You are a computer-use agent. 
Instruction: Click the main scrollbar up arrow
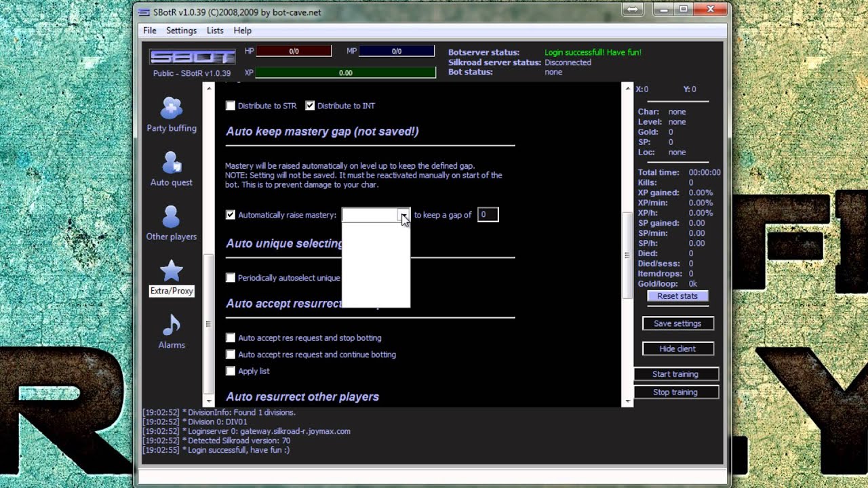[x=627, y=89]
